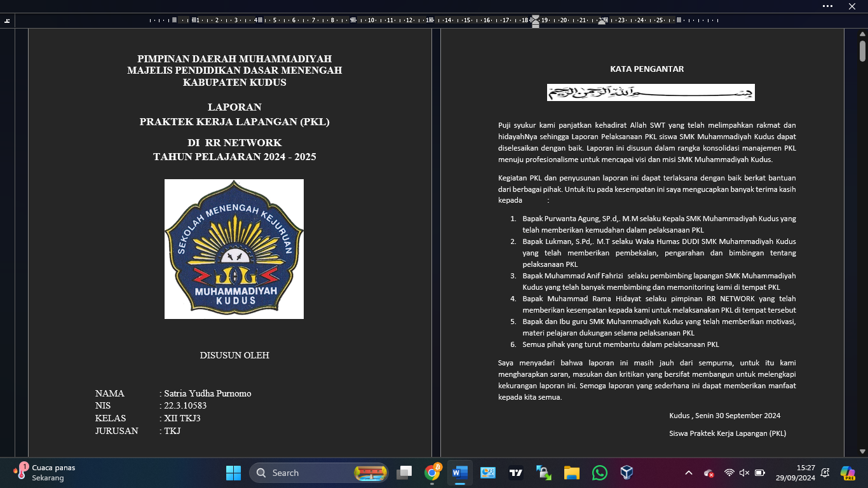Click the battery status tray icon
The width and height of the screenshot is (868, 488).
(760, 473)
